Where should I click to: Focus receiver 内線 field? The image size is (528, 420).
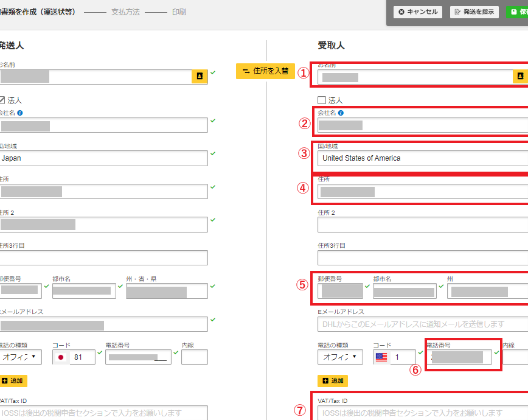tap(515, 357)
